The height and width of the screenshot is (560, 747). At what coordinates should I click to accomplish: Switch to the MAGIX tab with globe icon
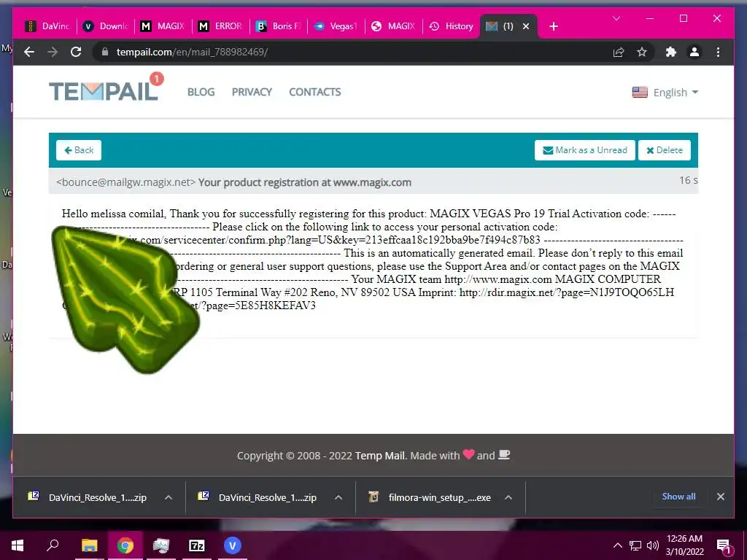pyautogui.click(x=395, y=26)
